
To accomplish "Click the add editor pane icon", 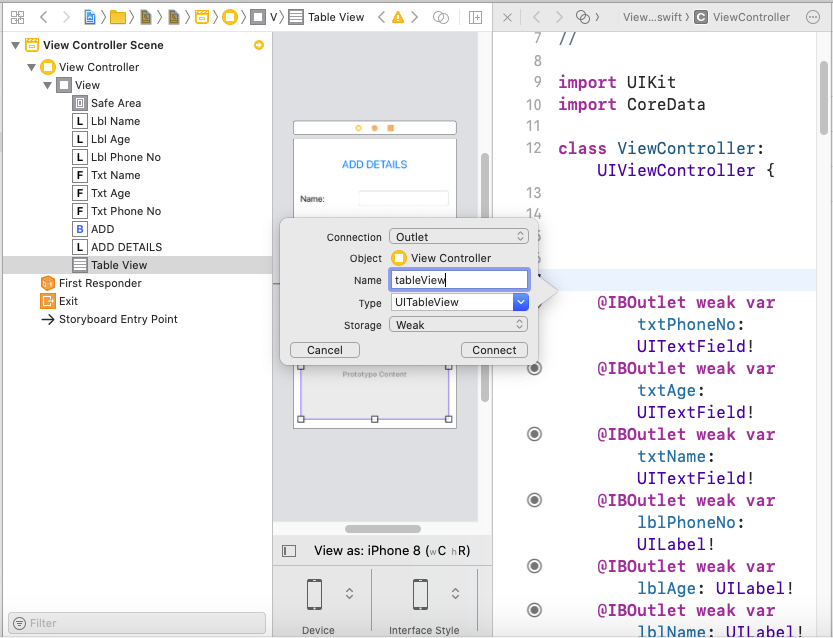I will (x=476, y=17).
